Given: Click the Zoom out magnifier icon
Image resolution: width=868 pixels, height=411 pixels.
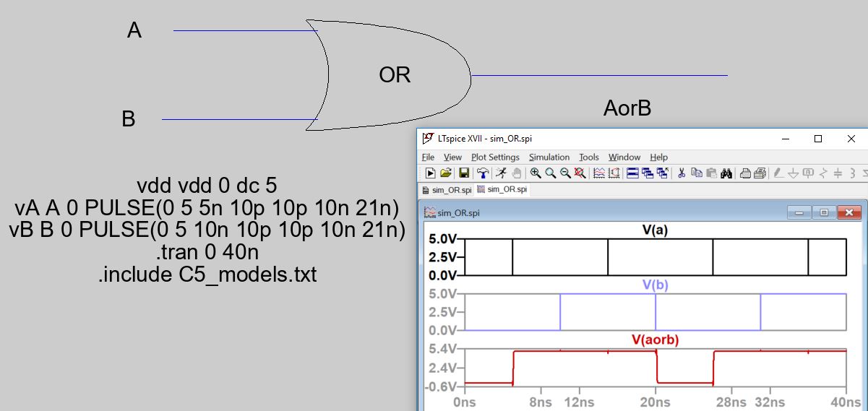Looking at the screenshot, I should click(x=565, y=173).
